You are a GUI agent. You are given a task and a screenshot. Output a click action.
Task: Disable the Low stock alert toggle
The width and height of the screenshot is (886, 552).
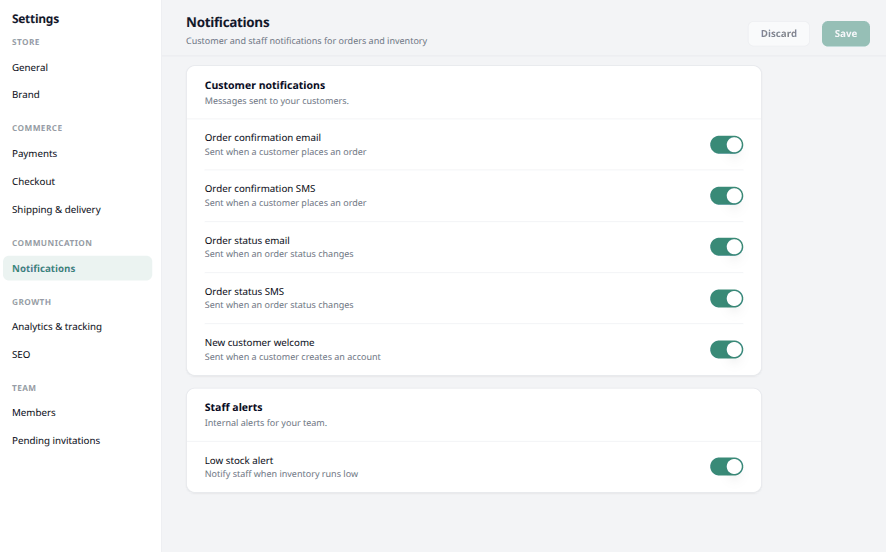click(726, 467)
